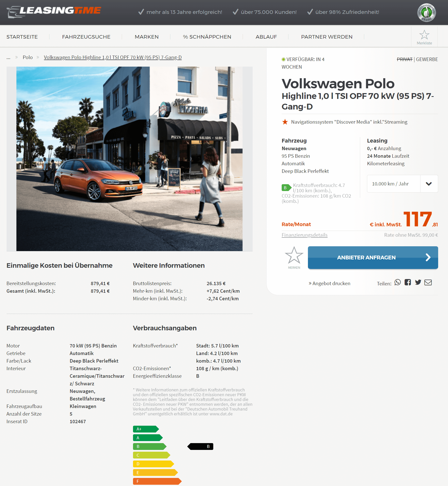
Task: Click the green B efficiency badge
Action: point(286,188)
